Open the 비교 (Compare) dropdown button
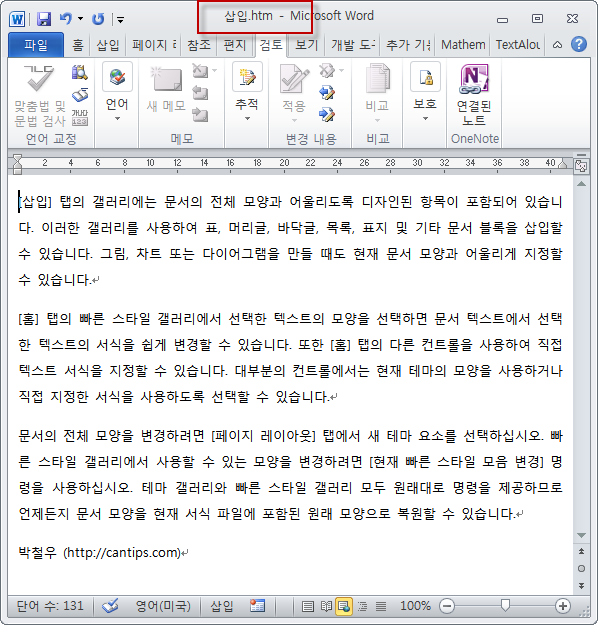 (377, 94)
